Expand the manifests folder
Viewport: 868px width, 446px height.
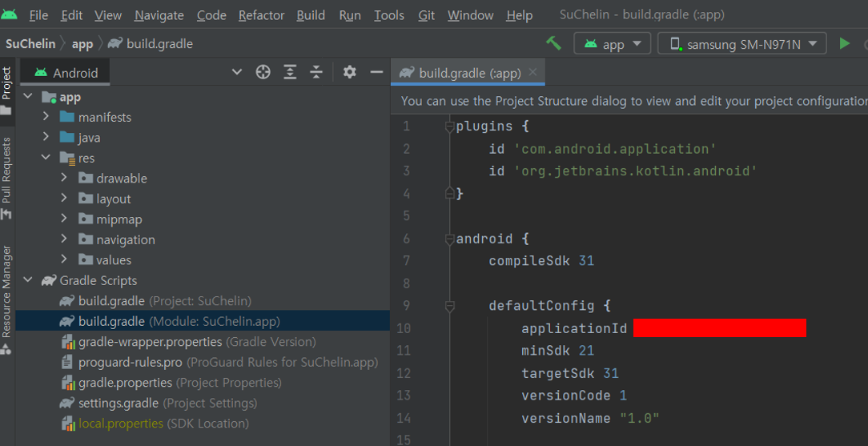coord(46,117)
